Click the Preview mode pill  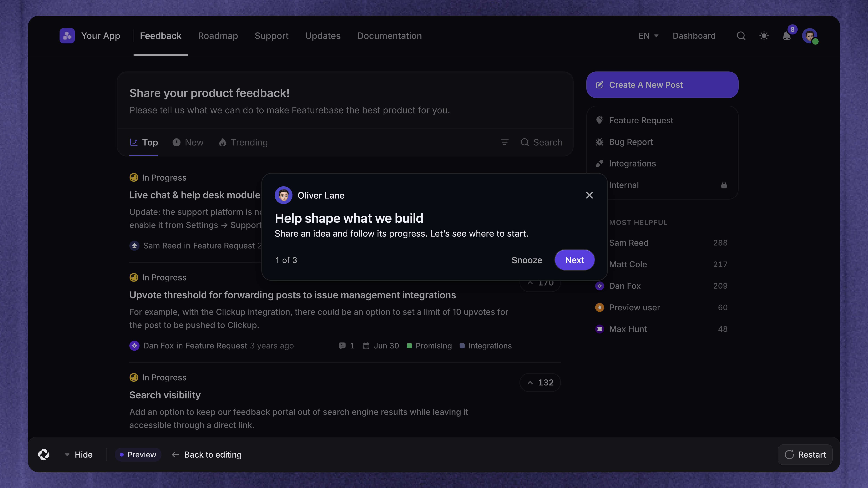138,454
